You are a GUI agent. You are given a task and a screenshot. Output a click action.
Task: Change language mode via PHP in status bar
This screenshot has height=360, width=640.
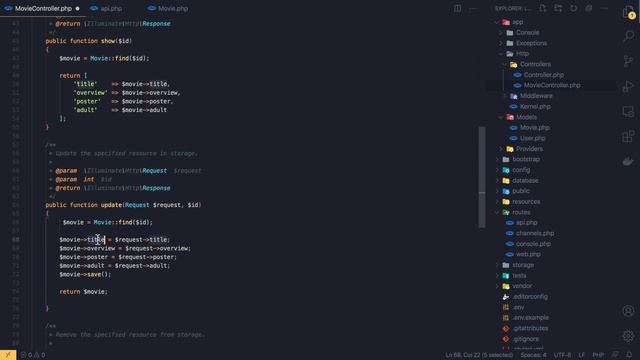coord(598,355)
